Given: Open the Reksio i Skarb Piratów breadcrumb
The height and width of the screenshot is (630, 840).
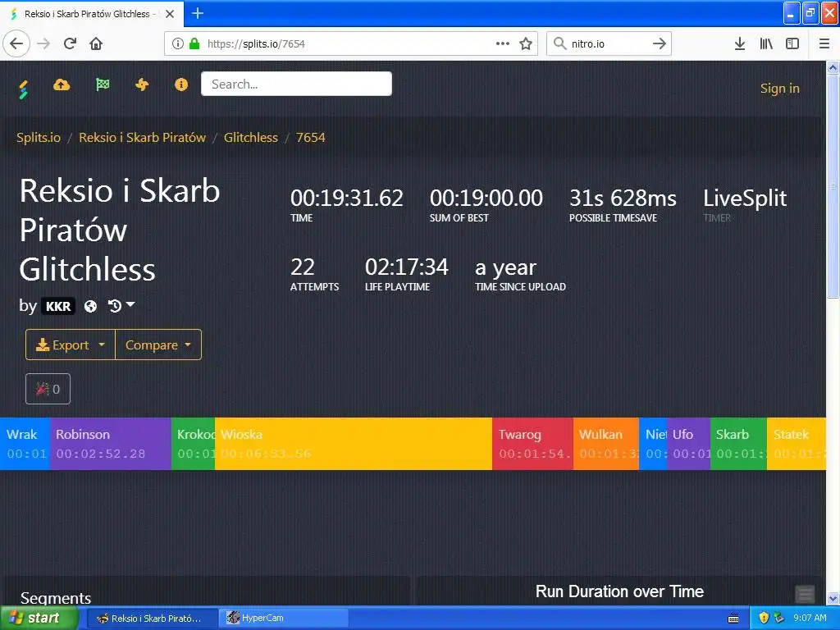Looking at the screenshot, I should (142, 137).
